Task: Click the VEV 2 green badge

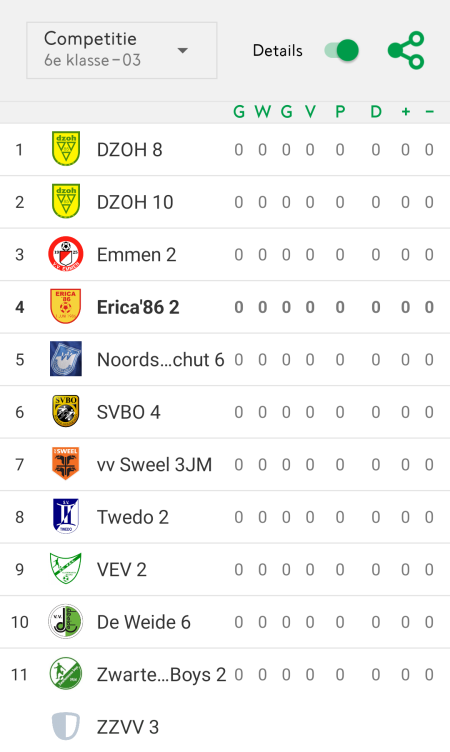Action: [x=66, y=568]
